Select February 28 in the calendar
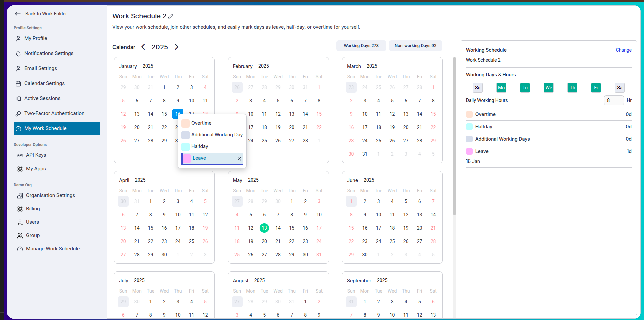Image resolution: width=644 pixels, height=320 pixels. (x=305, y=141)
